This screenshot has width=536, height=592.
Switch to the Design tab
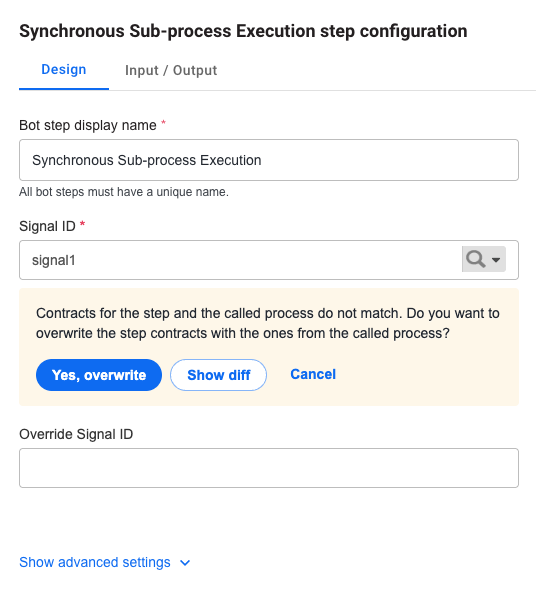click(x=64, y=70)
